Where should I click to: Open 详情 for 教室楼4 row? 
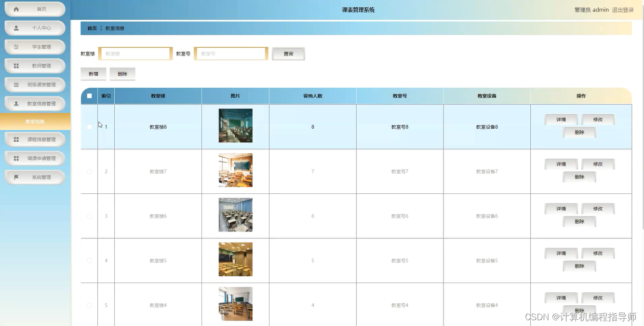coord(561,298)
